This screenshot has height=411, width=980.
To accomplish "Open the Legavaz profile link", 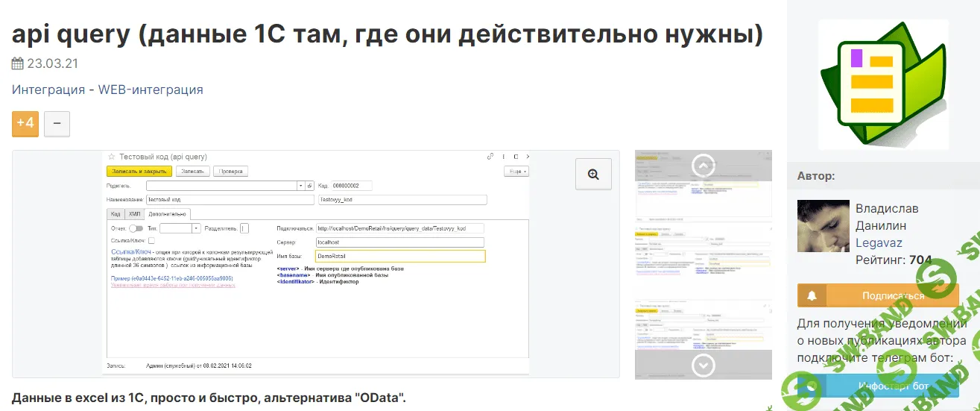I will click(879, 243).
